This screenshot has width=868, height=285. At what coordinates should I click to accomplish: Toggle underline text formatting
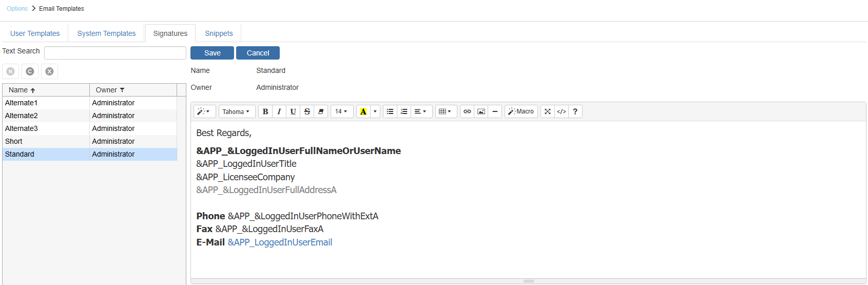click(293, 111)
